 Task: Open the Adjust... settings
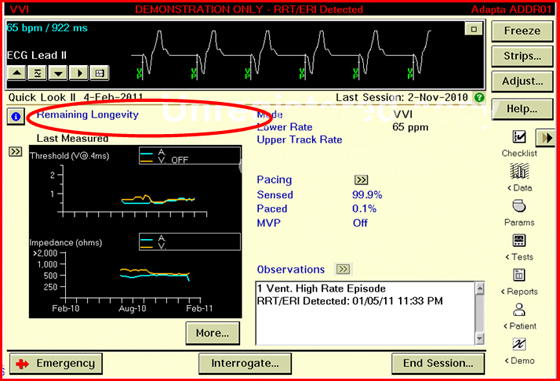(522, 81)
